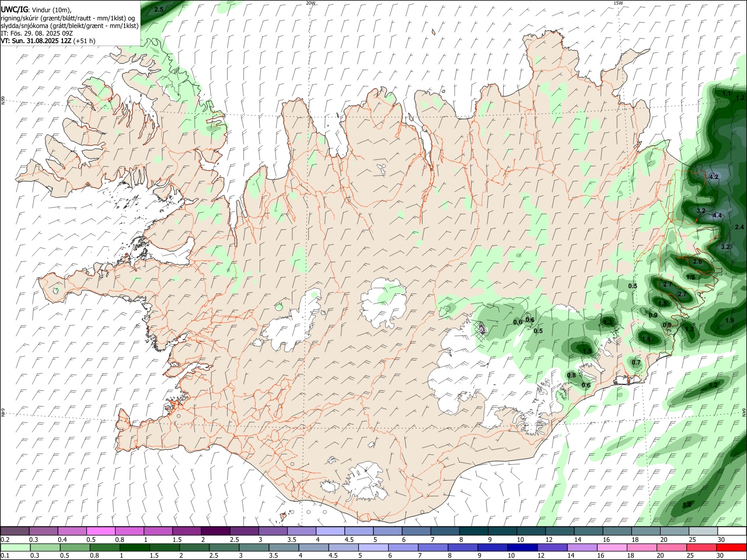Click the '(+51 h)' forecast offset text
The width and height of the screenshot is (747, 560).
tap(85, 41)
